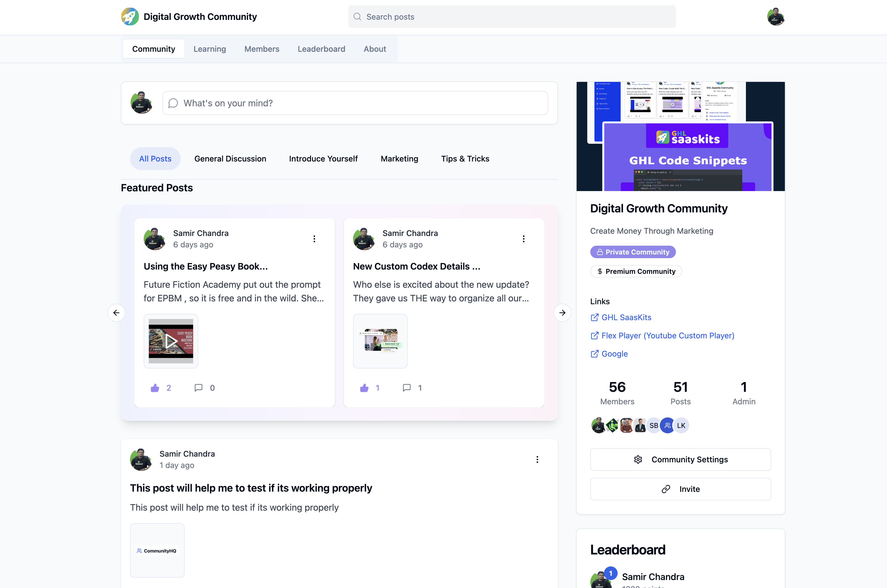This screenshot has height=588, width=887.
Task: Play the Easy Peasy Book video thumbnail
Action: (x=171, y=341)
